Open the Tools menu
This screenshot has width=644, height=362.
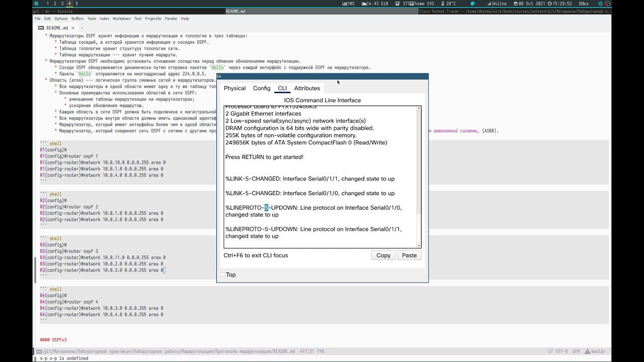(x=92, y=19)
